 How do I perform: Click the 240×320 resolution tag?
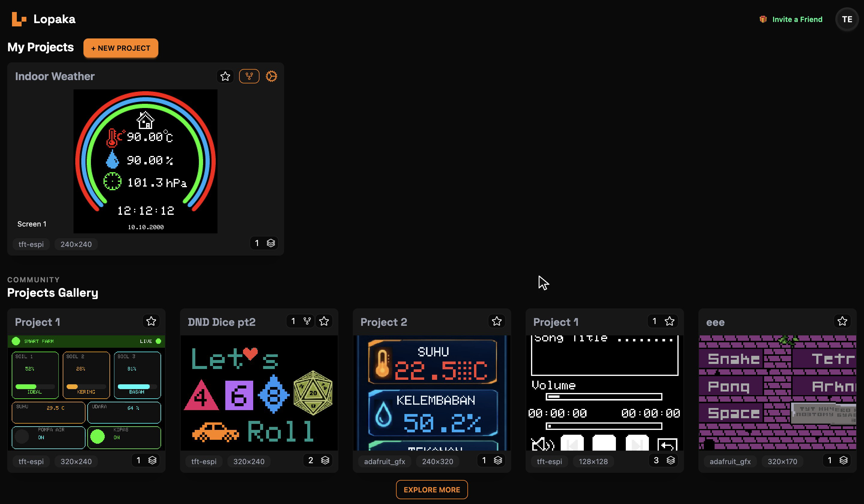[437, 461]
